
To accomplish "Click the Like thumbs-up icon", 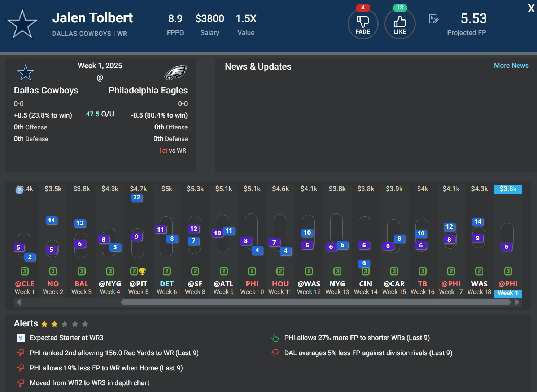I will coord(400,24).
